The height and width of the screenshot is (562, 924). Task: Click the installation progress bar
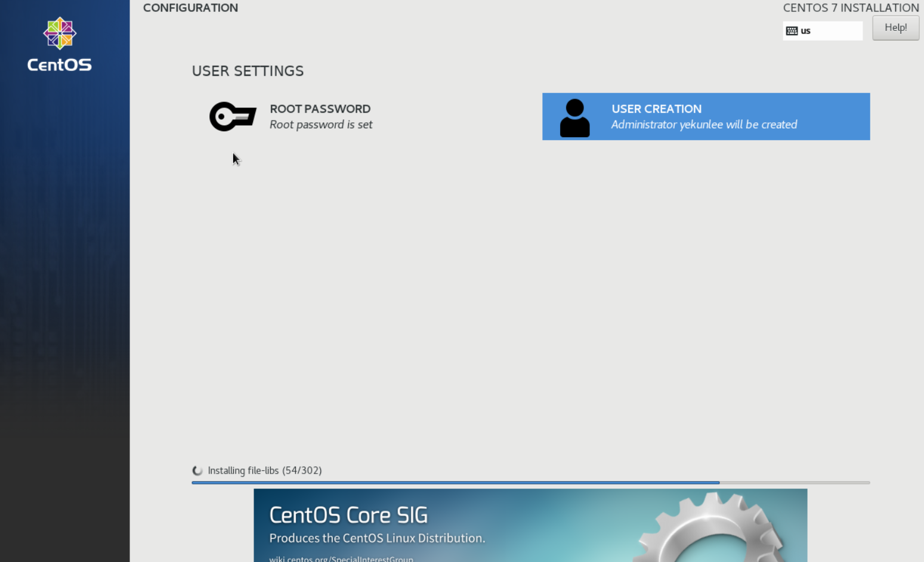[530, 482]
